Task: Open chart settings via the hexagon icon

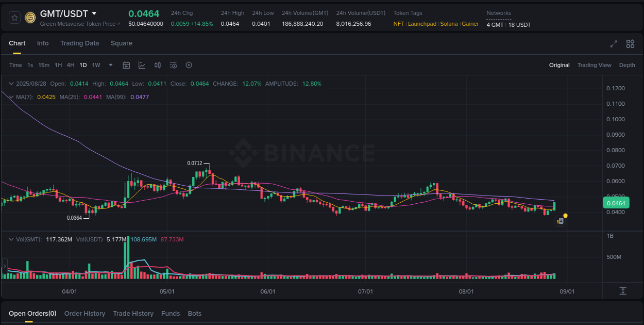Action: [189, 65]
